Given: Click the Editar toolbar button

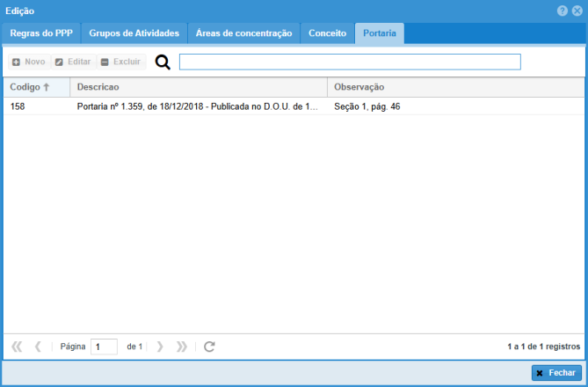Looking at the screenshot, I should (72, 62).
